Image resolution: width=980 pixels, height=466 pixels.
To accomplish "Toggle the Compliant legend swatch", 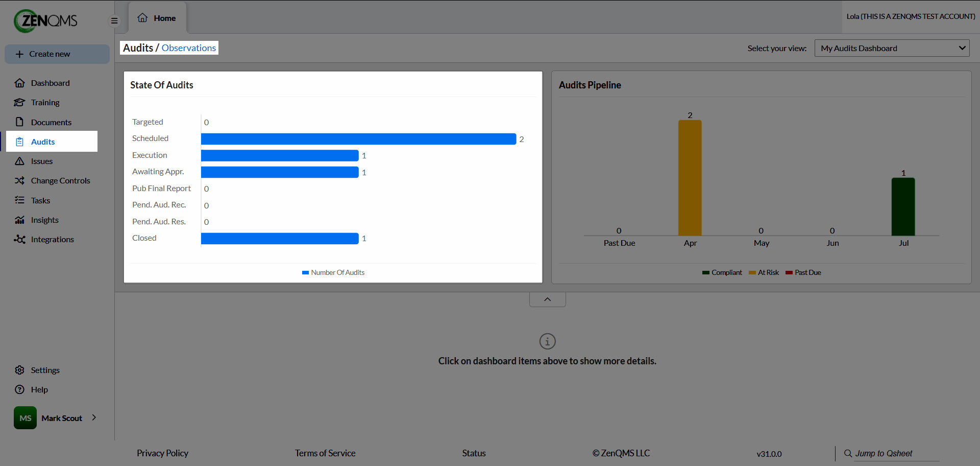I will pos(706,273).
